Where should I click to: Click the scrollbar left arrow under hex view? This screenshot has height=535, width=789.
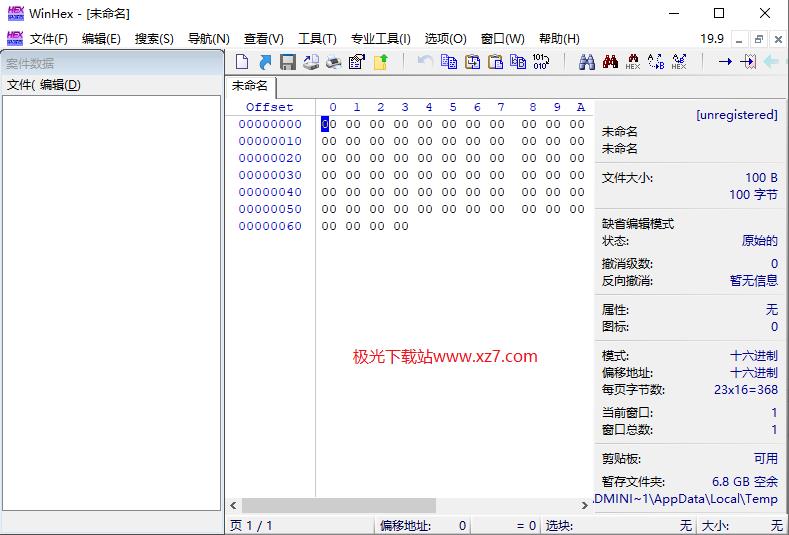(233, 505)
